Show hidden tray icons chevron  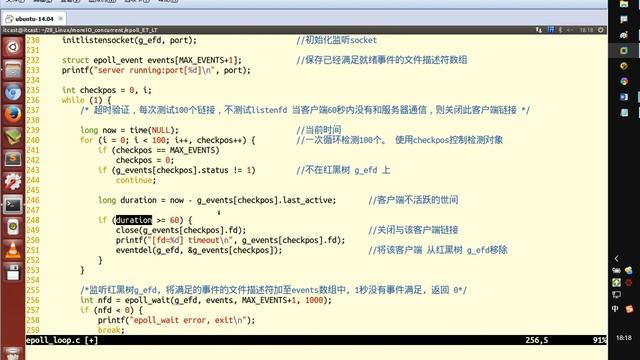point(616,258)
